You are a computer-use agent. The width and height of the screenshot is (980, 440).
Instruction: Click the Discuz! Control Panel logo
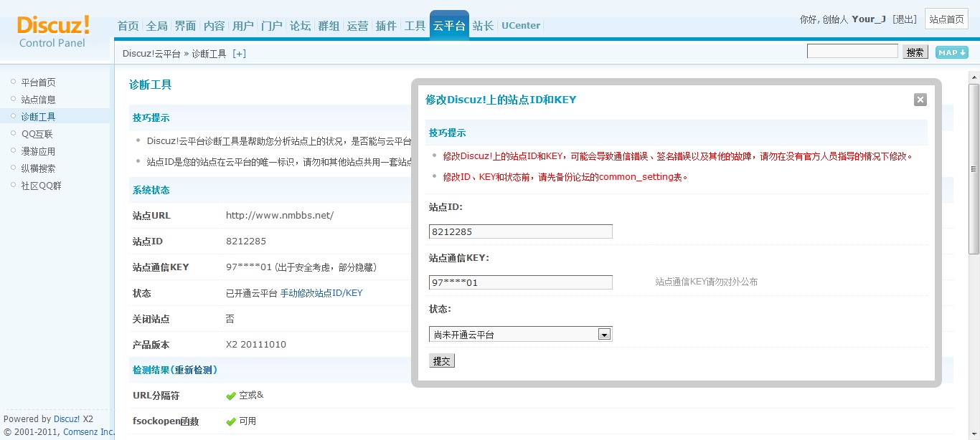click(53, 32)
